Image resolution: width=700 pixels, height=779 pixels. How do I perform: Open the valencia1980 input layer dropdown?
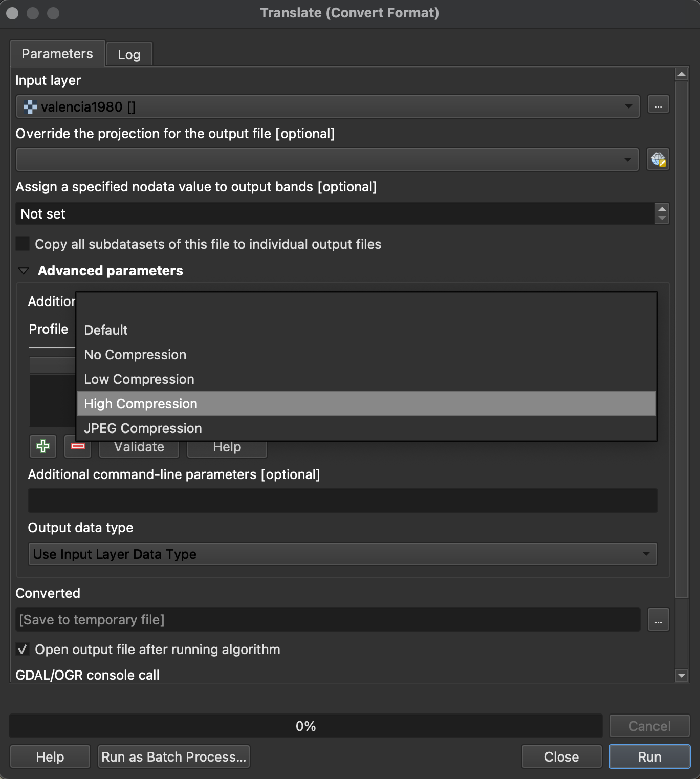click(x=328, y=106)
